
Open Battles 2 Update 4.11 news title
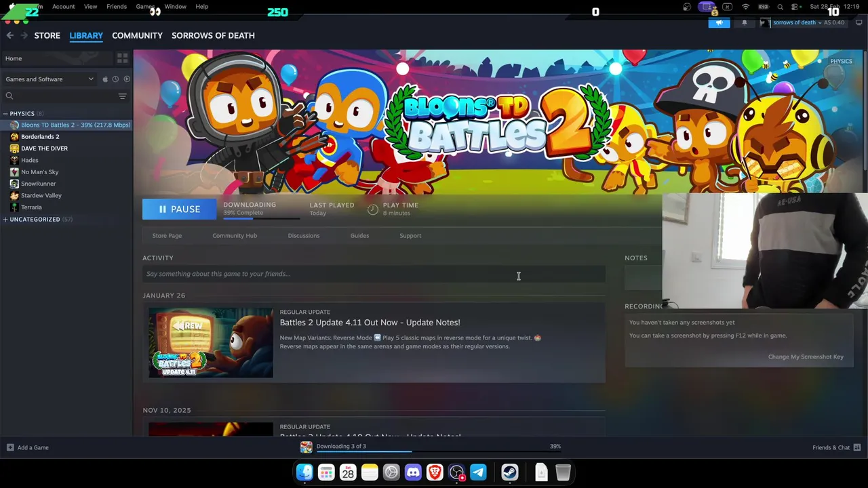tap(370, 323)
